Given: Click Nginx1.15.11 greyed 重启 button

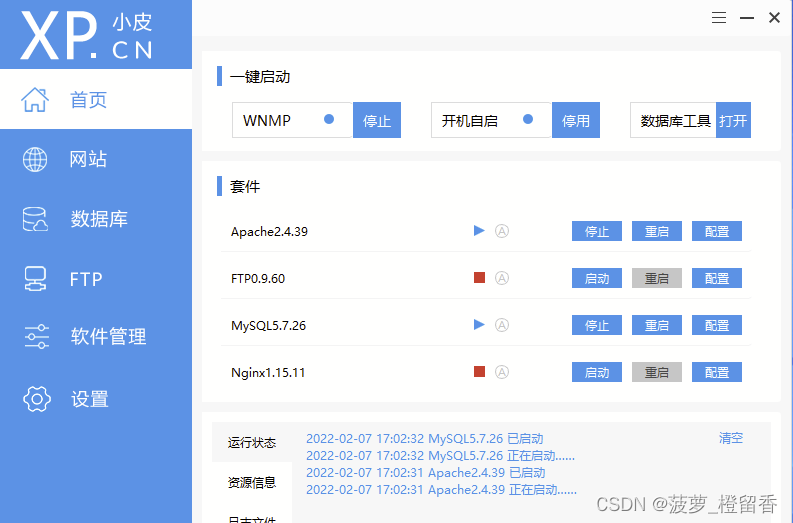Looking at the screenshot, I should pos(657,372).
